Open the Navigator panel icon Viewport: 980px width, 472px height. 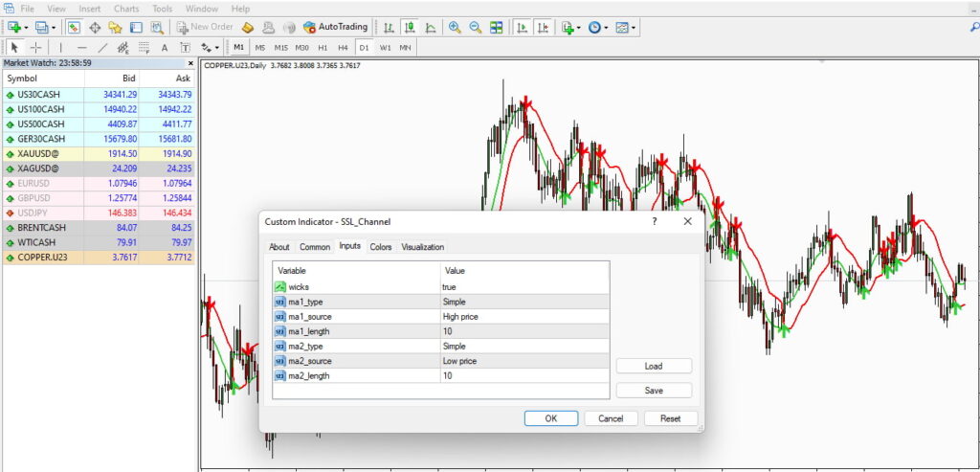pyautogui.click(x=115, y=28)
